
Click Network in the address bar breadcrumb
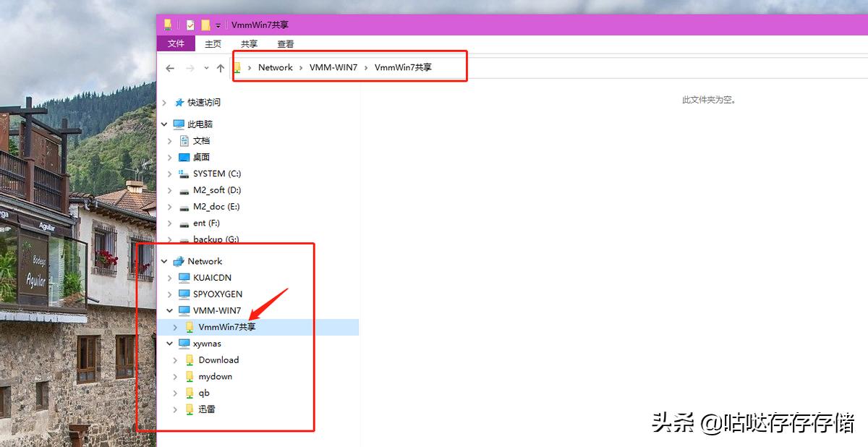click(x=275, y=67)
